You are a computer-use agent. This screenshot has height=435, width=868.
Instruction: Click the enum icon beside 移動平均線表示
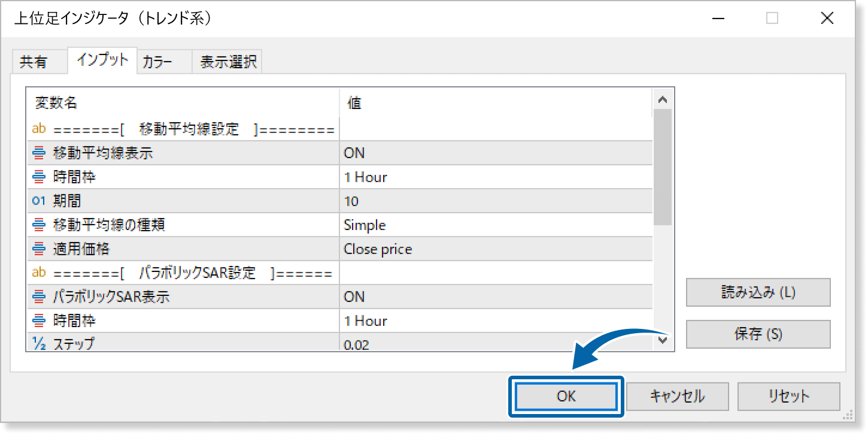point(39,153)
